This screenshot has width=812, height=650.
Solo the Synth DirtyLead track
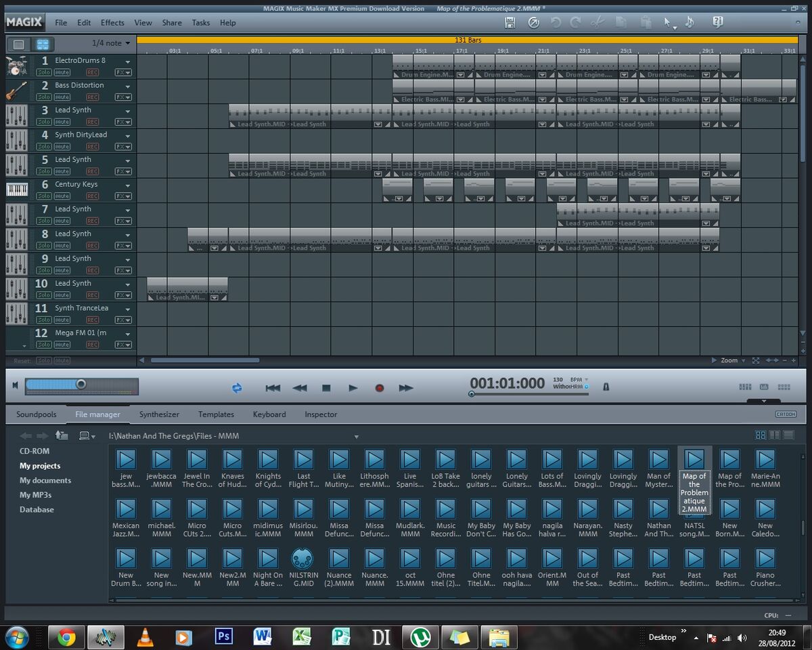point(44,147)
